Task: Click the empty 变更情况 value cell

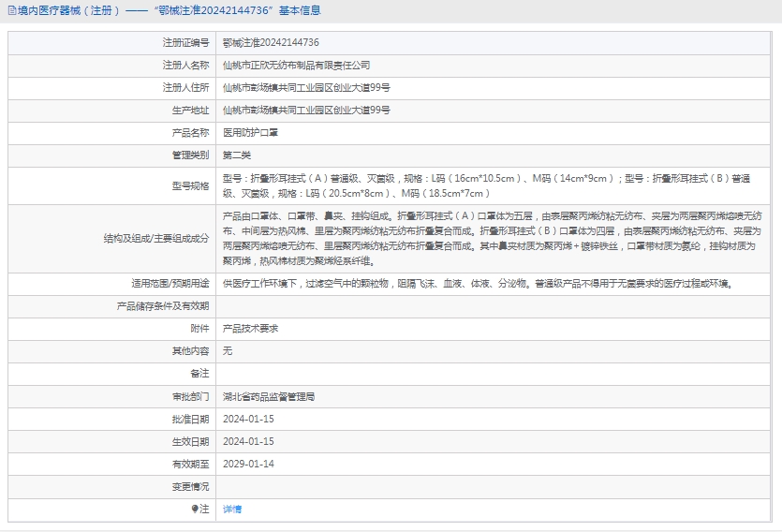Action: click(x=496, y=486)
